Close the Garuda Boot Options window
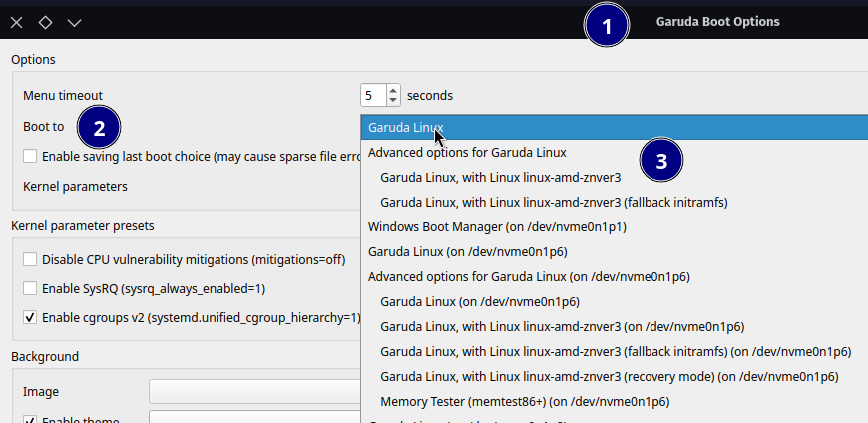This screenshot has height=423, width=868. (x=17, y=23)
